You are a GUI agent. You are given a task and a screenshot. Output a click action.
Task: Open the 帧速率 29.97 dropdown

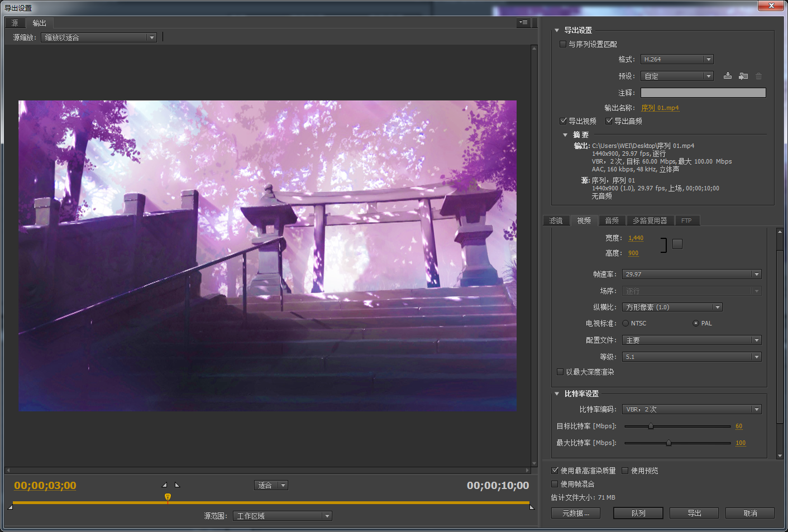click(692, 274)
